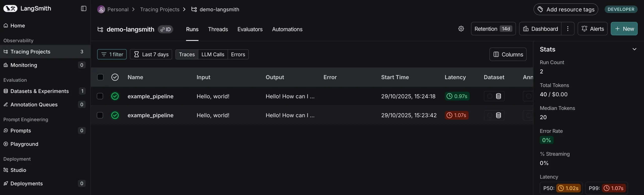Check the 15:24:18 run checkbox

pyautogui.click(x=100, y=96)
